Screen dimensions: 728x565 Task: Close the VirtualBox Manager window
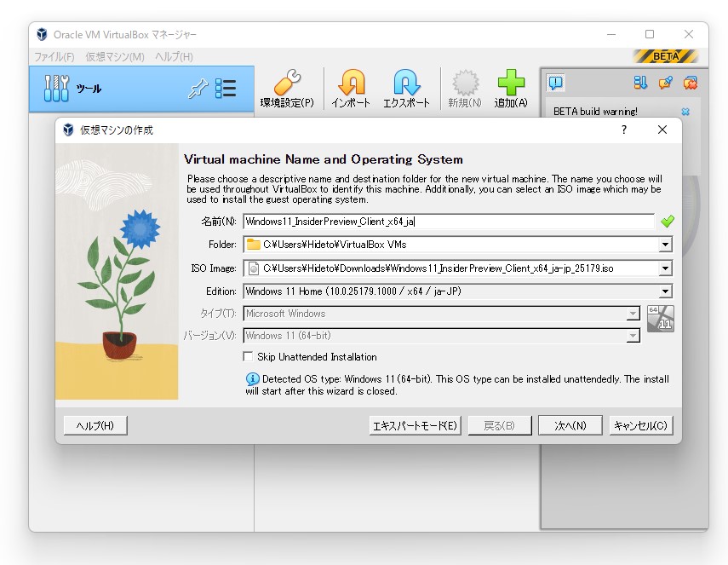click(689, 34)
